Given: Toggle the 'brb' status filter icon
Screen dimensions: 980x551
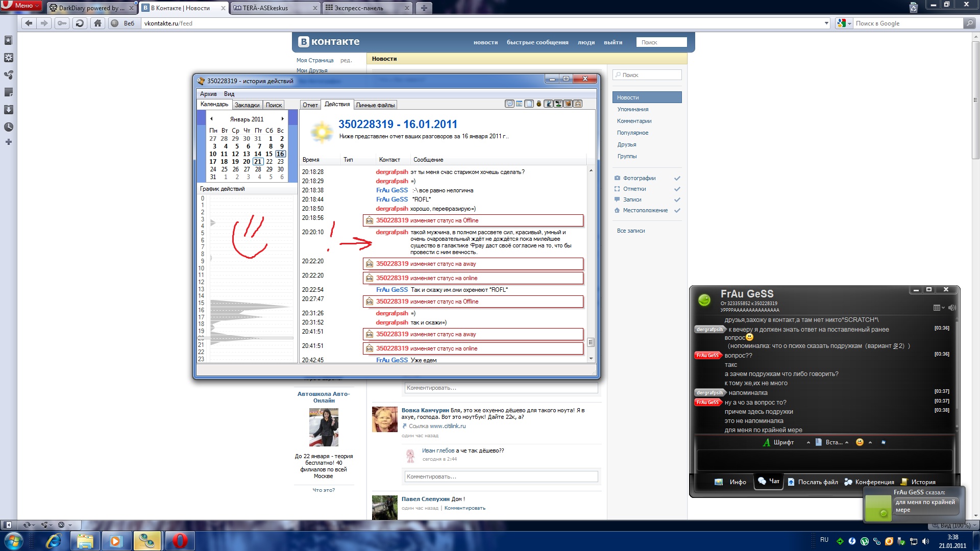Looking at the screenshot, I should pyautogui.click(x=578, y=104).
